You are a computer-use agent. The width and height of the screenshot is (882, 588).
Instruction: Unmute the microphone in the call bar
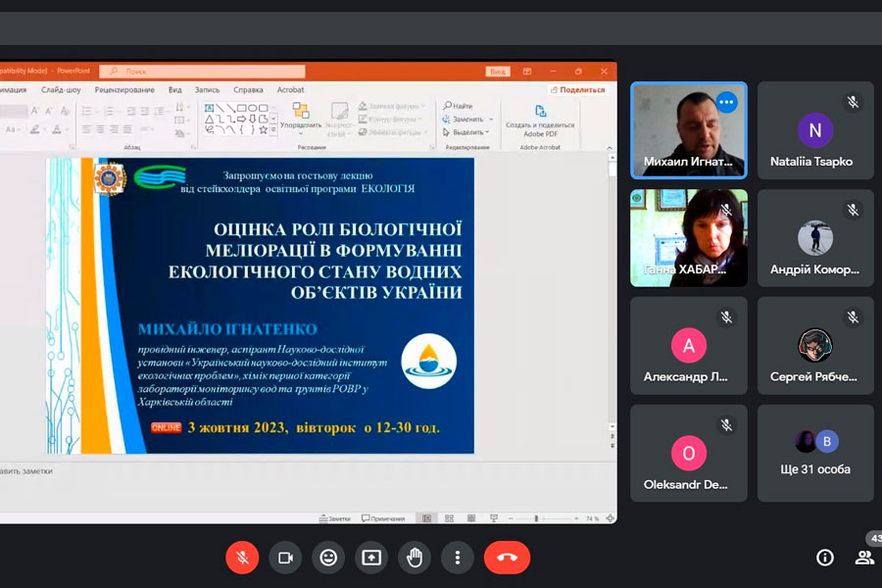pos(242,558)
